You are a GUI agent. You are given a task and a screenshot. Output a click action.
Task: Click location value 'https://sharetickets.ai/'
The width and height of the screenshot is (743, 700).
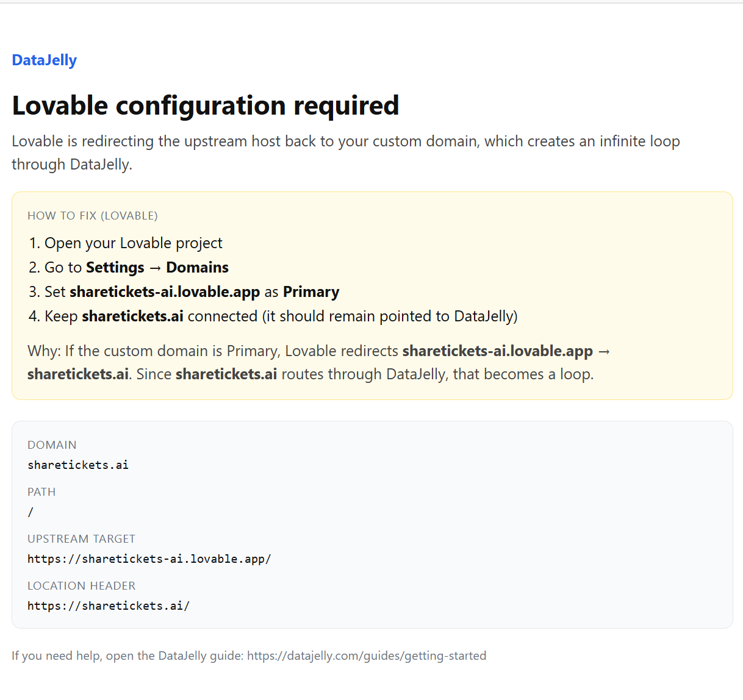pos(109,606)
